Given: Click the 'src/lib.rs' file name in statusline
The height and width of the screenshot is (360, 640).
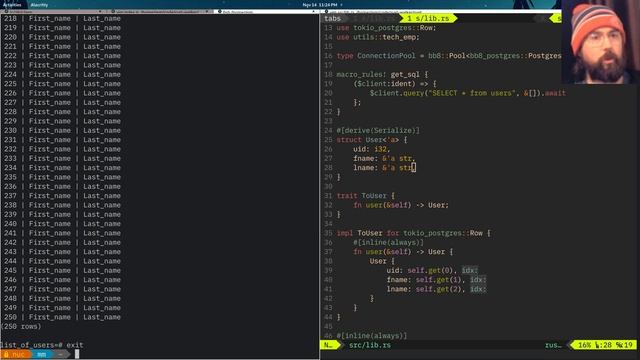Looking at the screenshot, I should coord(370,345).
